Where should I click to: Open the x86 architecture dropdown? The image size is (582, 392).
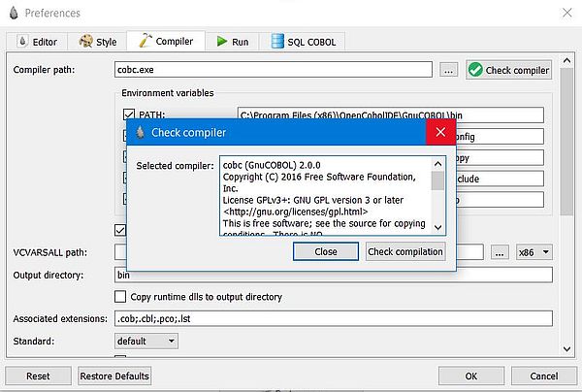tap(533, 252)
